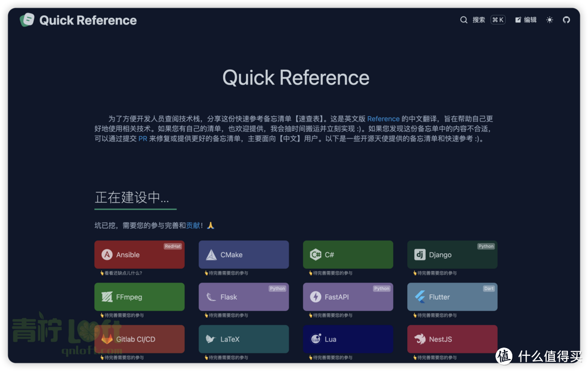Open the Gitlab CI/CD cheat sheet card
This screenshot has width=588, height=371.
[139, 339]
